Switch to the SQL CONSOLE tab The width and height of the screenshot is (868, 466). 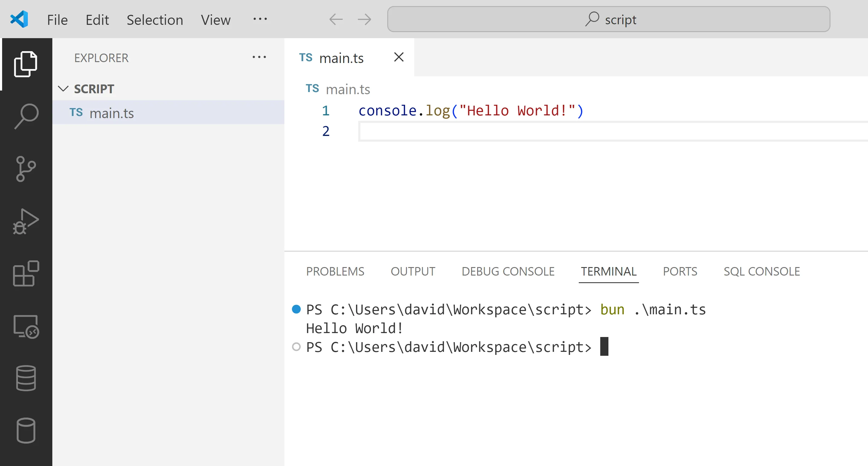coord(762,271)
